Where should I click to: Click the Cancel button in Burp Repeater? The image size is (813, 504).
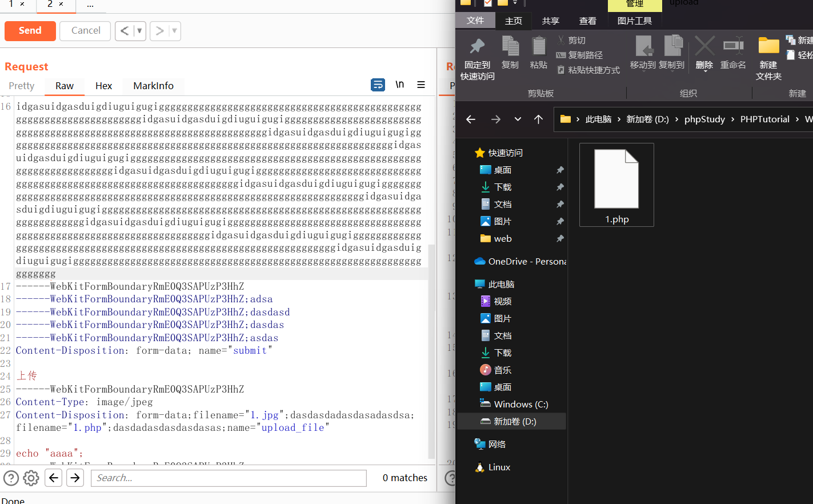click(x=86, y=31)
